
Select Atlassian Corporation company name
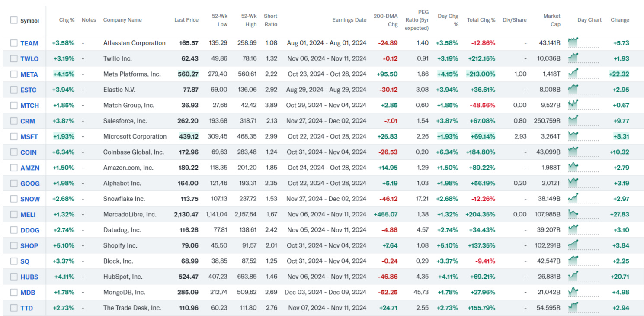point(135,43)
